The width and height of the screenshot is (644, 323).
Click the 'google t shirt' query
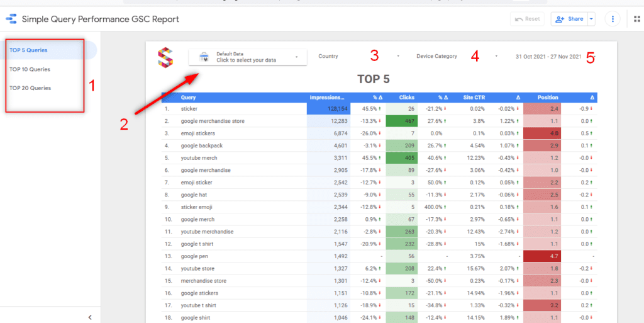pyautogui.click(x=197, y=244)
